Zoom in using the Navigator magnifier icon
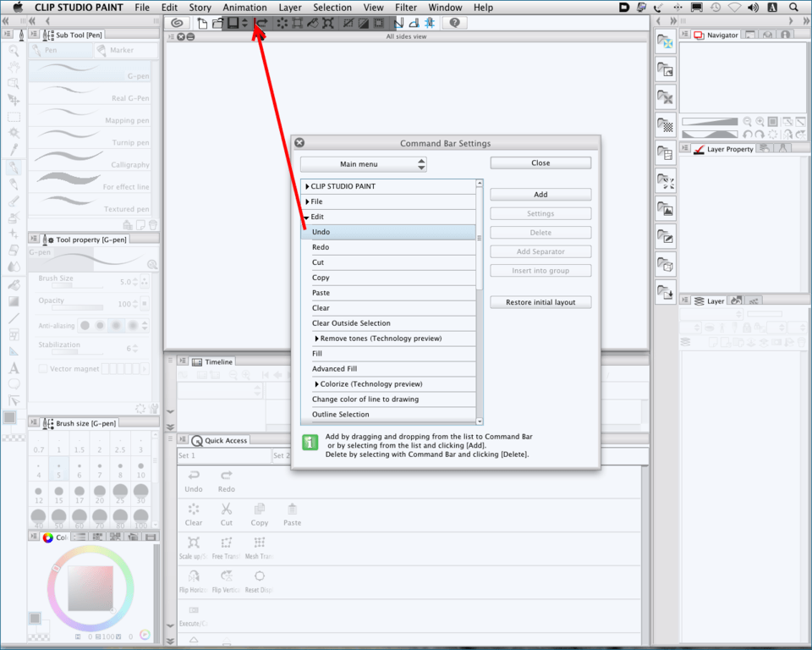Screen dimensions: 812x650 pos(760,121)
